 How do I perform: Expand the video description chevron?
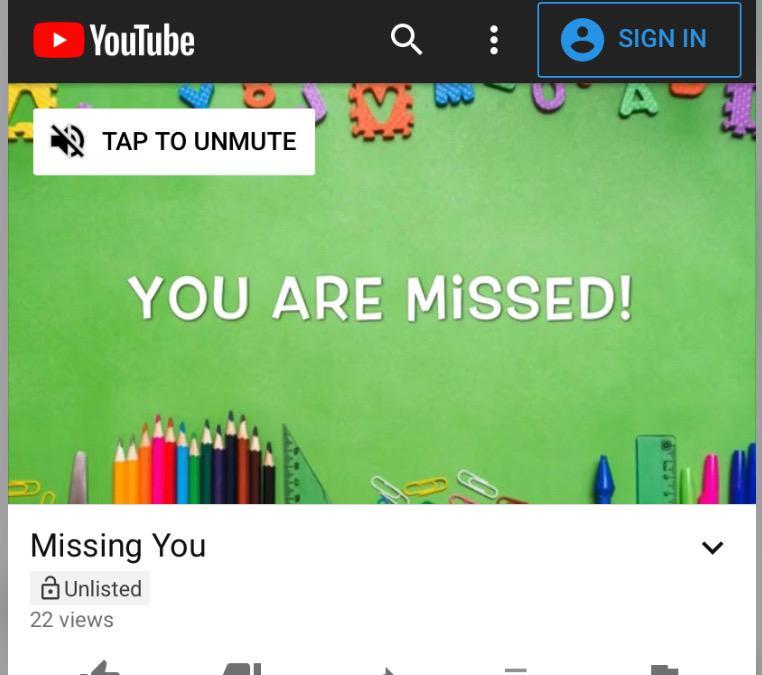point(712,548)
